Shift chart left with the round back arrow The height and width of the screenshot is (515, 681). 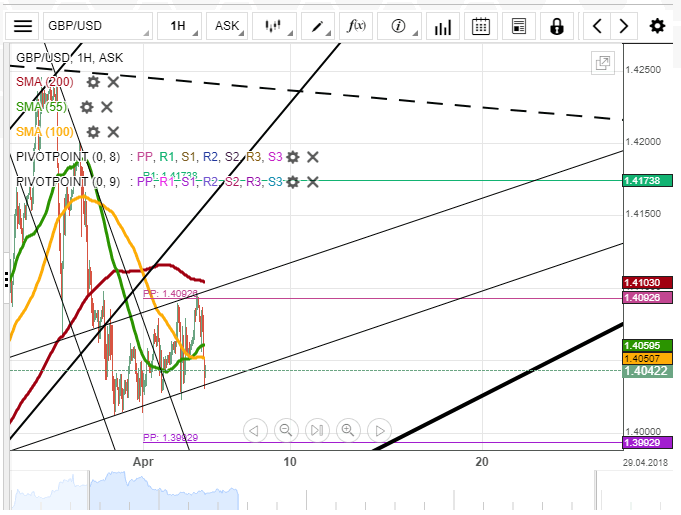(255, 431)
